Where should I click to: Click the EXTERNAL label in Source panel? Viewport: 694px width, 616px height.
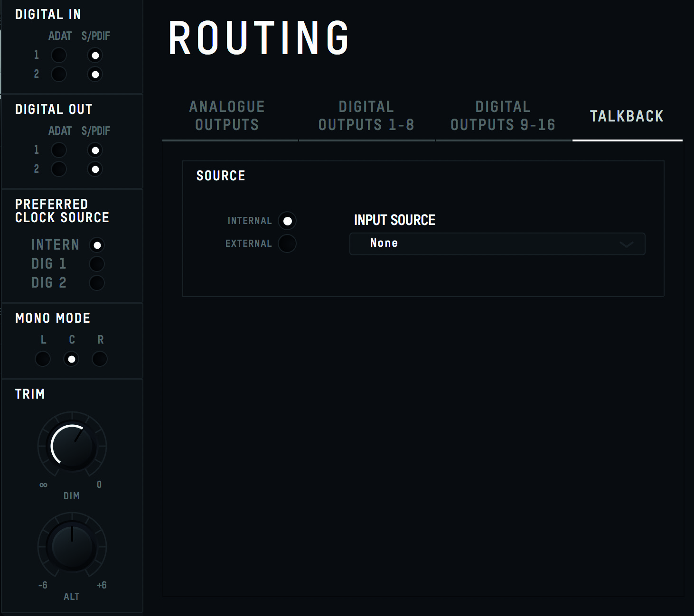coord(249,243)
